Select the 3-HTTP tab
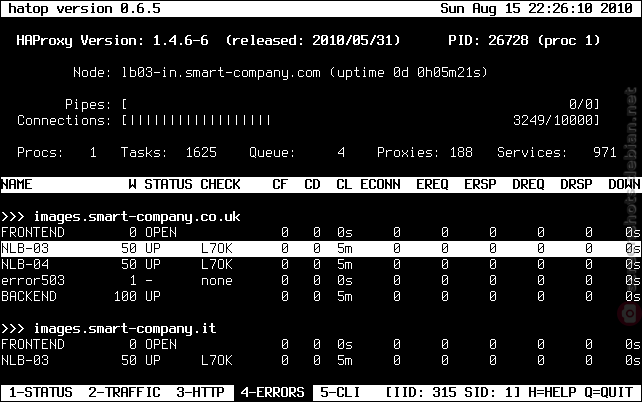This screenshot has width=642, height=402. coord(200,392)
